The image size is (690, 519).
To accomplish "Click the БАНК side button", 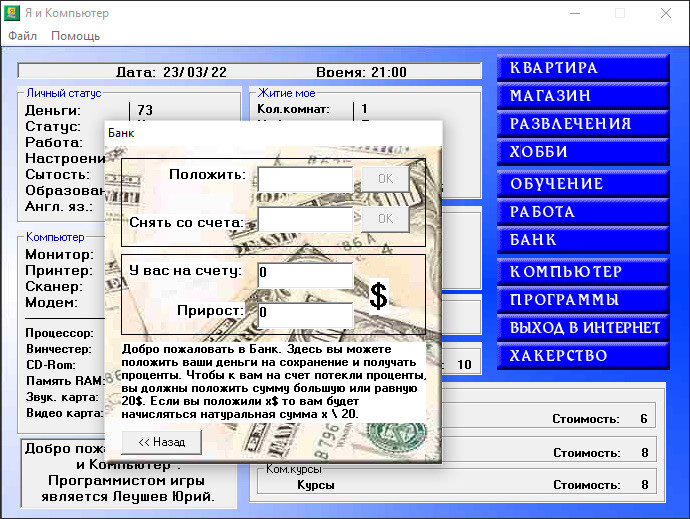I will click(583, 240).
